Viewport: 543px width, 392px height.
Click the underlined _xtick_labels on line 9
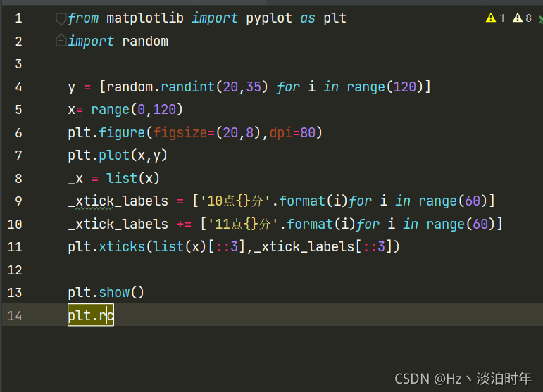(x=118, y=201)
